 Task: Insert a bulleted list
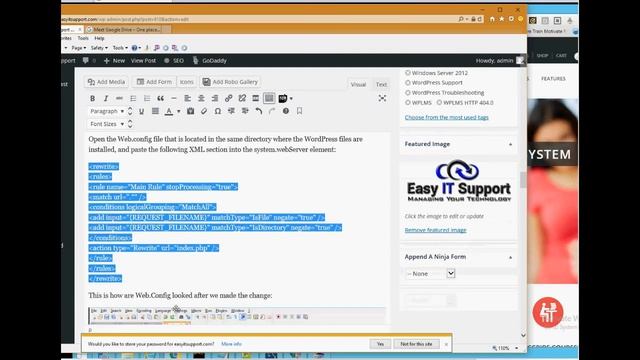133,98
